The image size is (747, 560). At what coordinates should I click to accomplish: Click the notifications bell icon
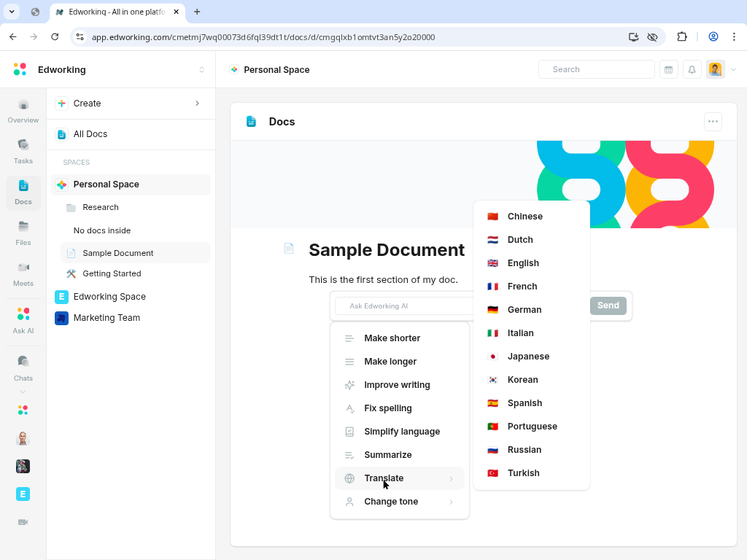coord(692,69)
